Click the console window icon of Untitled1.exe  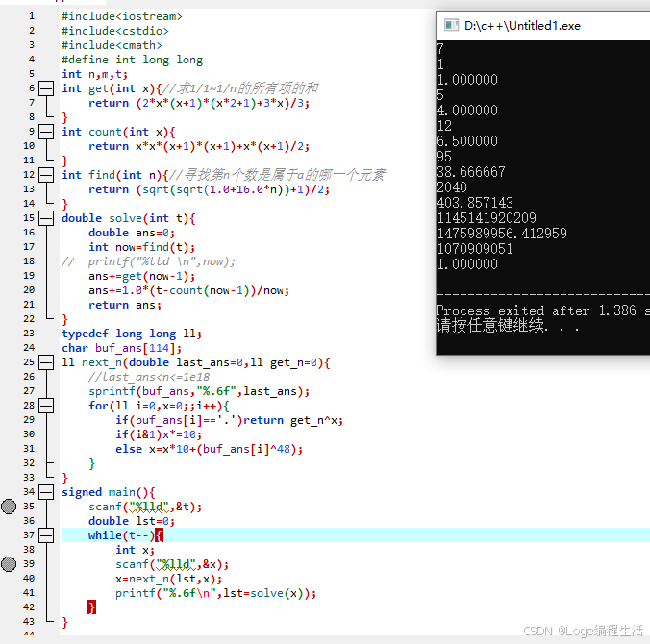point(451,25)
